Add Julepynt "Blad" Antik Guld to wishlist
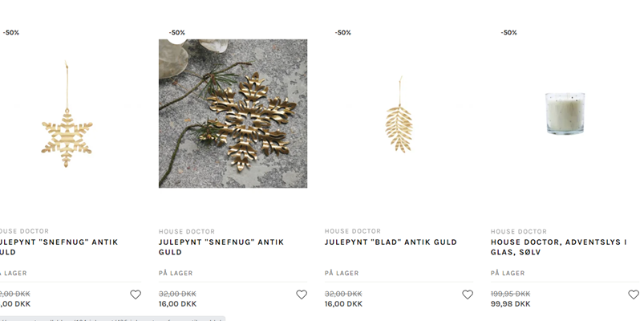644x321 pixels. 468,295
